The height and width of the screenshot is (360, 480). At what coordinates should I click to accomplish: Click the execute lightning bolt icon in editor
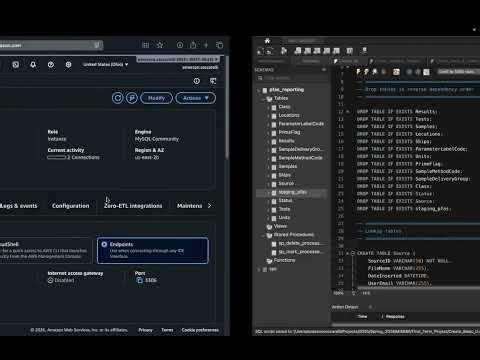[x=359, y=72]
